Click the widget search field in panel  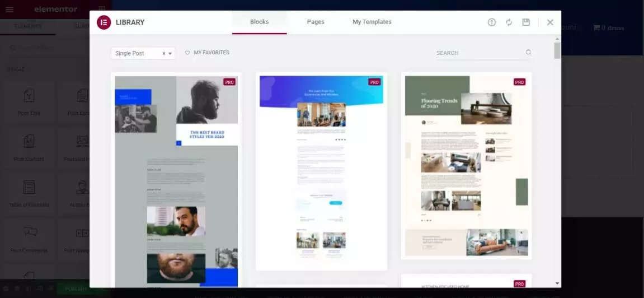click(x=46, y=48)
